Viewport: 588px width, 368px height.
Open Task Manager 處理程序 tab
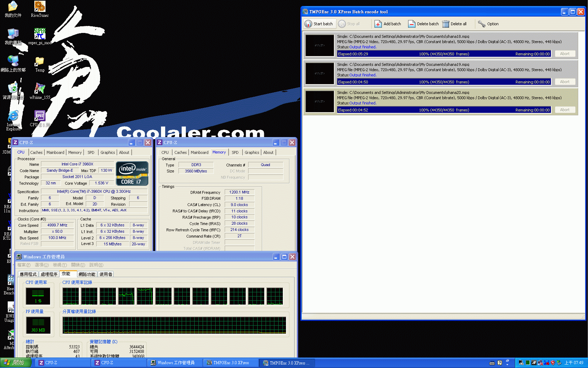[49, 274]
